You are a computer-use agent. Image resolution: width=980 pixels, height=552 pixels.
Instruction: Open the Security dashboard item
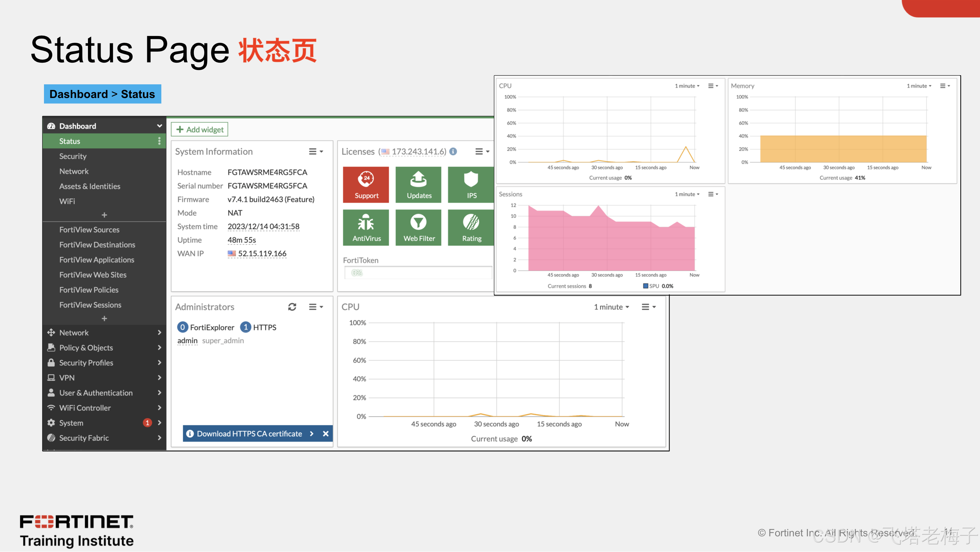point(73,156)
